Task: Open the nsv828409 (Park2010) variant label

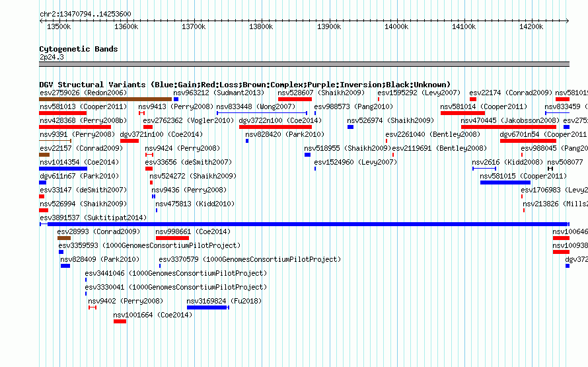Action: 100,259
